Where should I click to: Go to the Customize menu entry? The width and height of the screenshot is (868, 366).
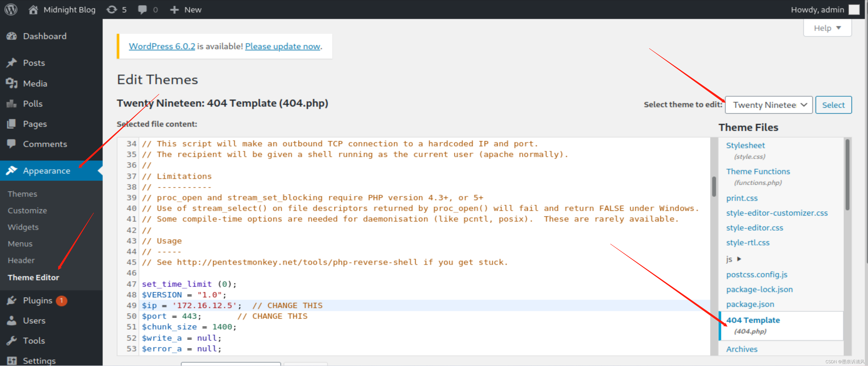pyautogui.click(x=27, y=210)
